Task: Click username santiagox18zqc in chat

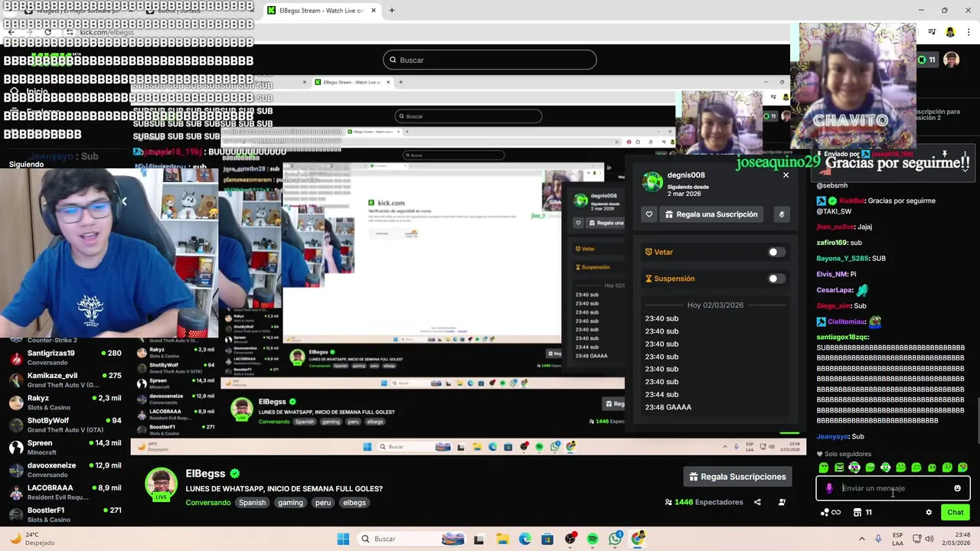Action: 842,337
